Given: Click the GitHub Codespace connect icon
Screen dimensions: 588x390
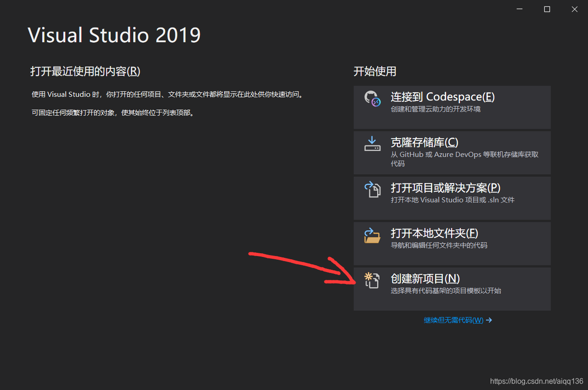Looking at the screenshot, I should coord(372,99).
